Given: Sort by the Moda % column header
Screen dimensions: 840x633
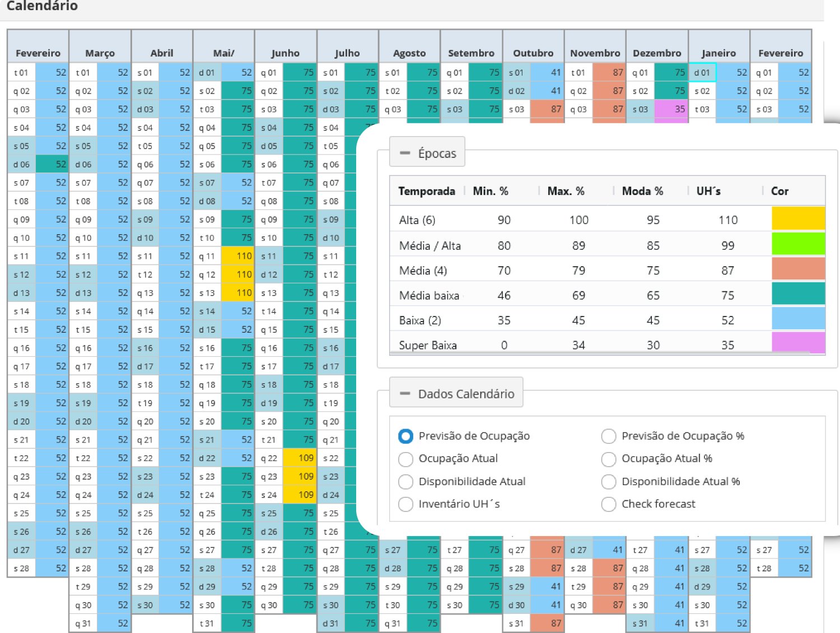Looking at the screenshot, I should 651,191.
